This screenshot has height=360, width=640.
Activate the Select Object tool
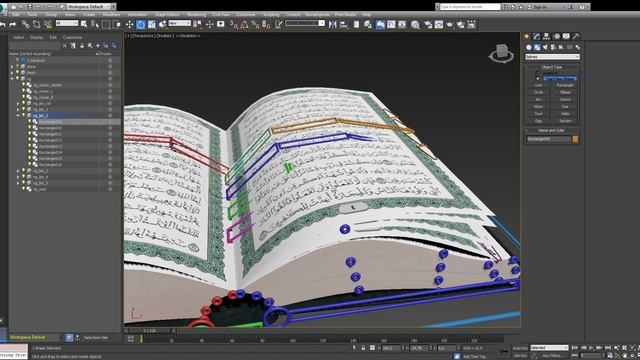(84, 25)
